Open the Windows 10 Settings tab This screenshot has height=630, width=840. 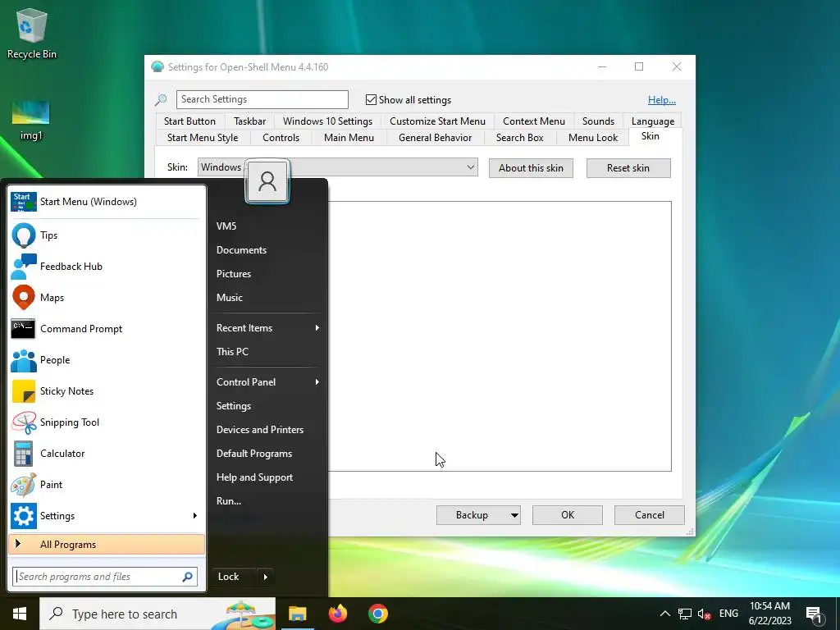click(x=327, y=121)
